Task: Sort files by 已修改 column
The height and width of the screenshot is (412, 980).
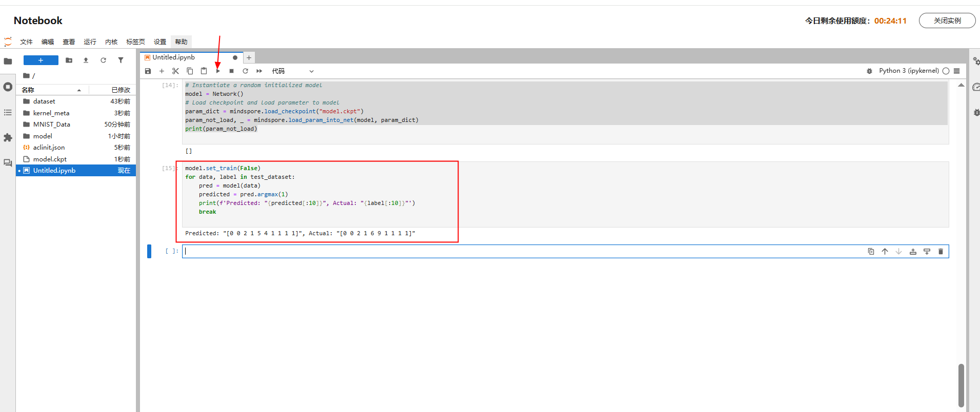Action: [112, 90]
